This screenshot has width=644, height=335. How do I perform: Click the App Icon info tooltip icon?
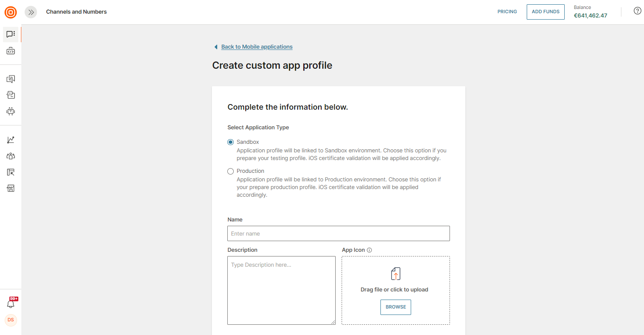369,250
